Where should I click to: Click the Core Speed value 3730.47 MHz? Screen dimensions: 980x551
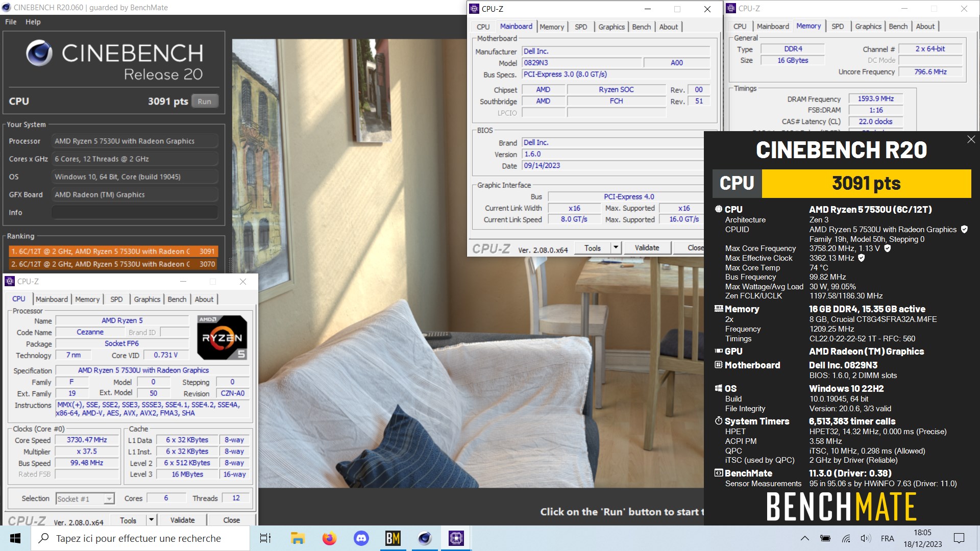(87, 440)
